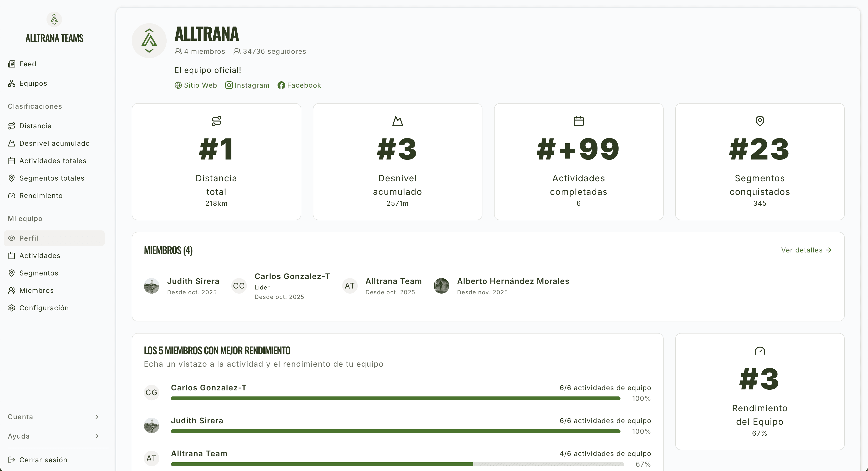This screenshot has width=868, height=471.
Task: Toggle the Perfil view in Mi equipo
Action: click(29, 238)
